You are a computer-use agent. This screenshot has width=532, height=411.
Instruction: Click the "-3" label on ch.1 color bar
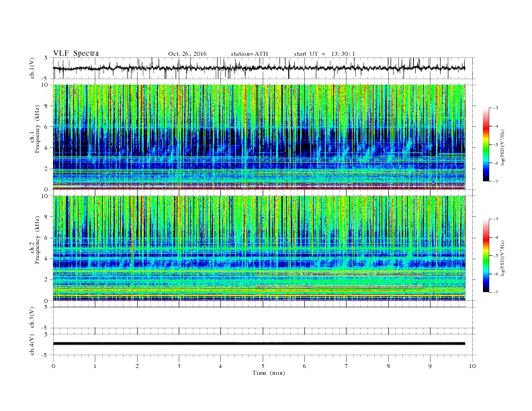496,108
